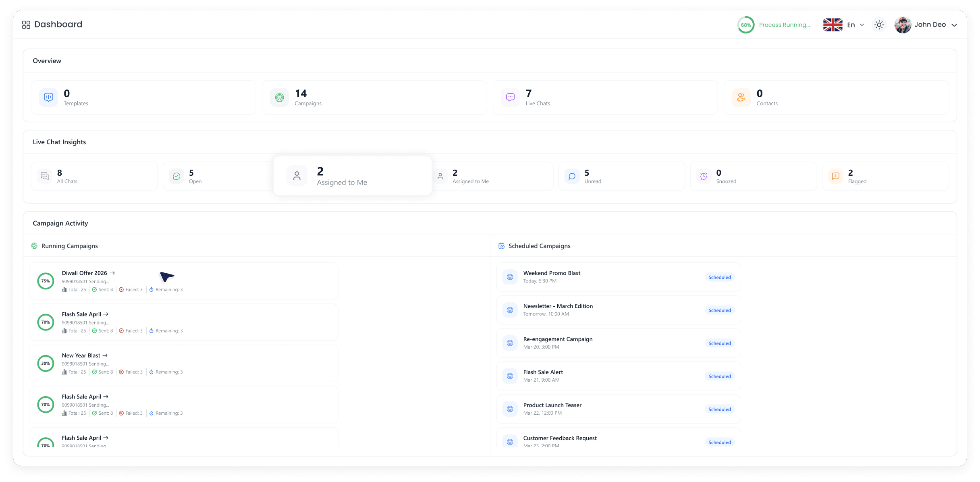This screenshot has height=482, width=980.
Task: Click the Assigned to Me filter card
Action: 352,176
